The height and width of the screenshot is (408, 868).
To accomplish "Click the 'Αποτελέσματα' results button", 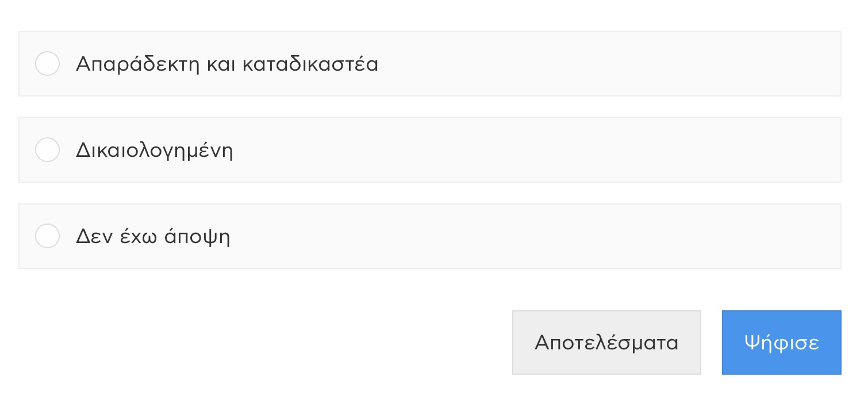I will [x=606, y=342].
